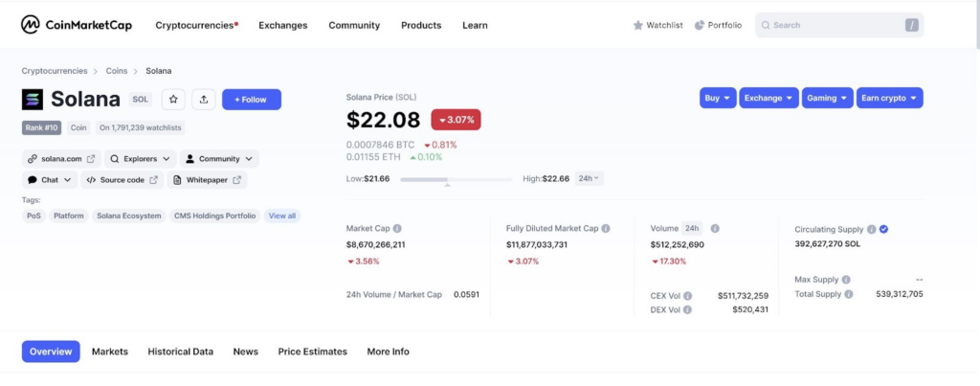Click the Portfolio pie chart icon

click(700, 25)
